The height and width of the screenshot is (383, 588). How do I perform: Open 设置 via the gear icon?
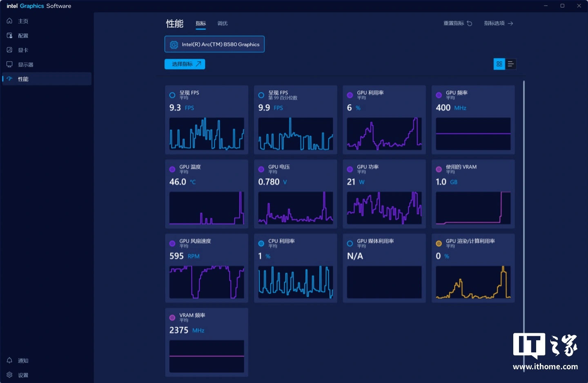[x=9, y=375]
